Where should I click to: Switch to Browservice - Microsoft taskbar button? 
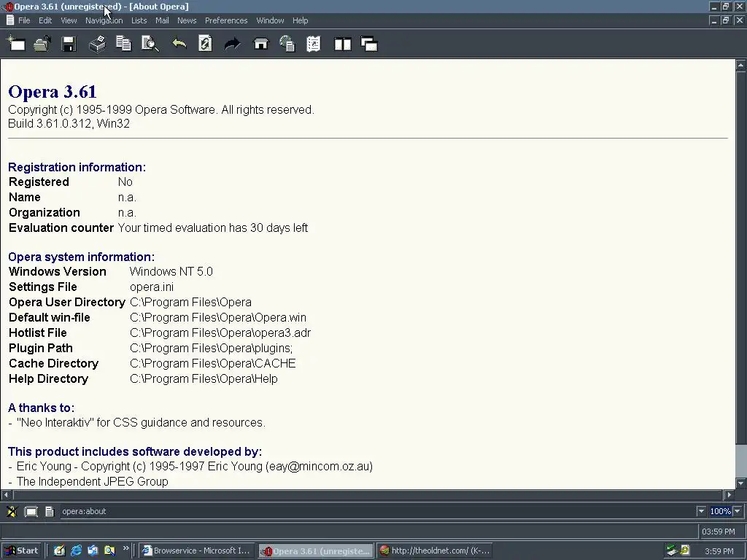(x=197, y=551)
